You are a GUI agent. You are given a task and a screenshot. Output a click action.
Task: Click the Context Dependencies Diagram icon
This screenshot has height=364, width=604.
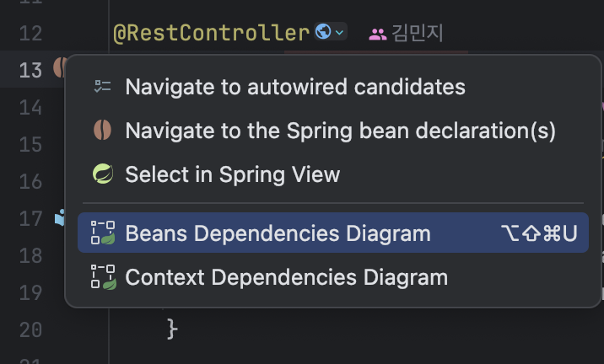[x=103, y=276]
